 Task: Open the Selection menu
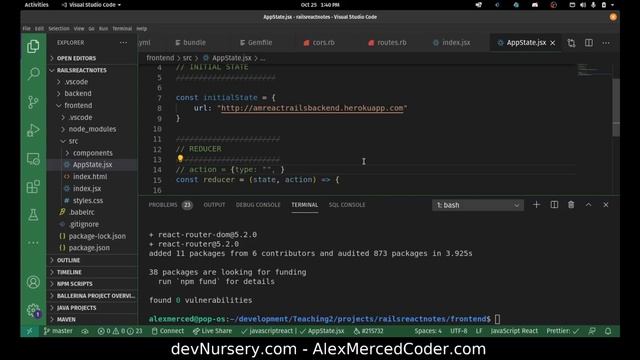tap(59, 29)
